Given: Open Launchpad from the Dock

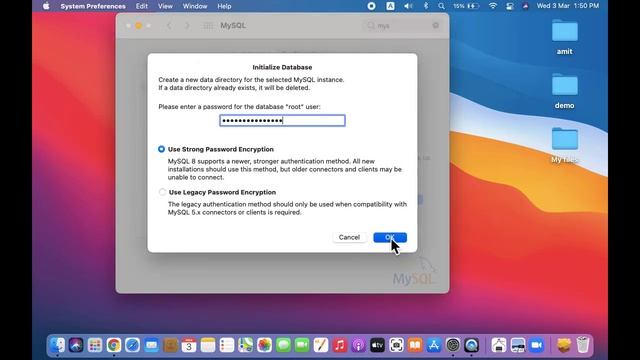Looking at the screenshot, I should (x=95, y=345).
